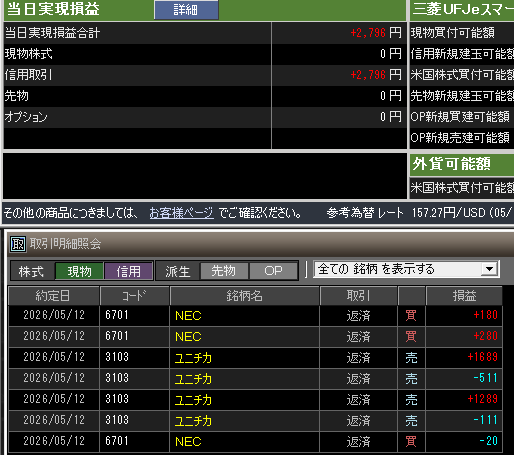Sort by the 約定日 column header

point(53,296)
